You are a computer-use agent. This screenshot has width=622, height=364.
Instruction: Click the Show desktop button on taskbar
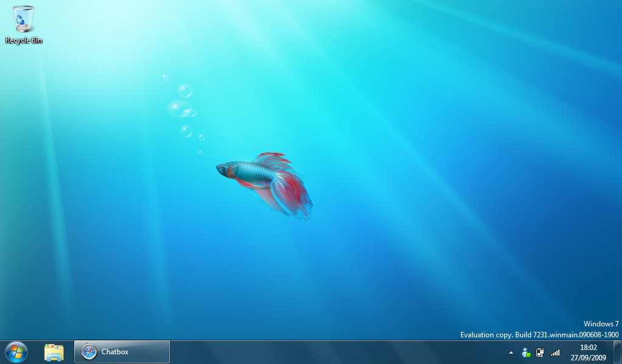click(617, 352)
